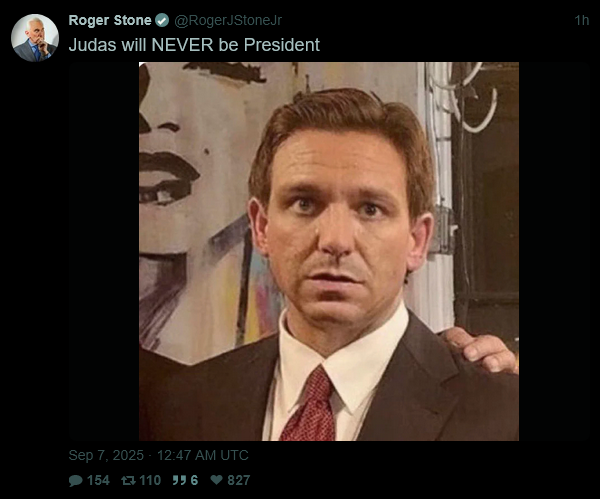The image size is (600, 499).
Task: Select the 154 replies count
Action: [98, 480]
